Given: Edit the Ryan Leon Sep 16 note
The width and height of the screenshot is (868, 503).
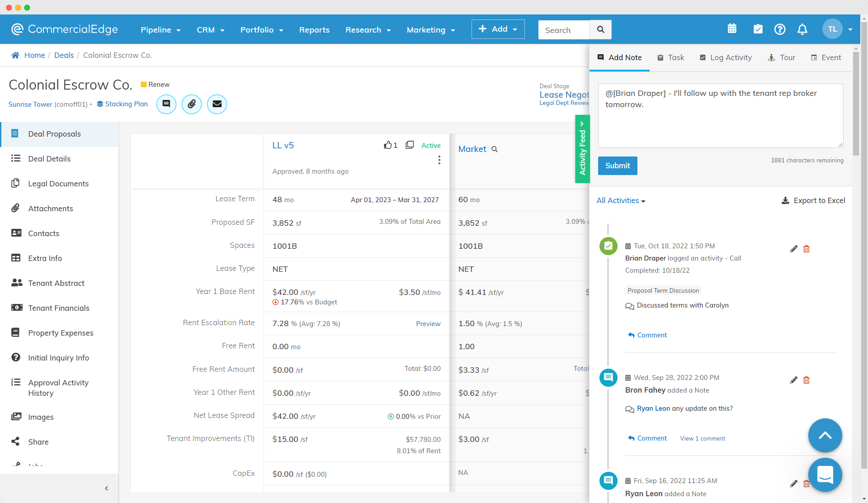Looking at the screenshot, I should point(793,484).
